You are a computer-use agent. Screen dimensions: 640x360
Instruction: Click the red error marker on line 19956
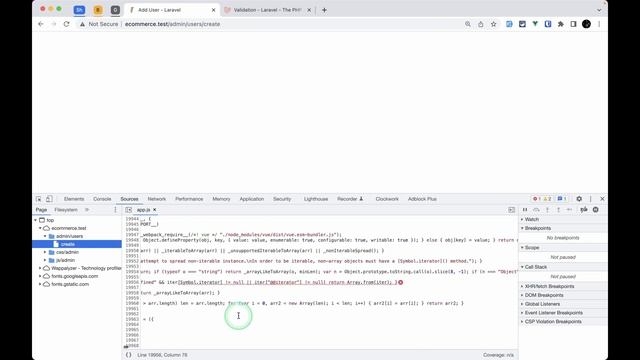tap(400, 282)
